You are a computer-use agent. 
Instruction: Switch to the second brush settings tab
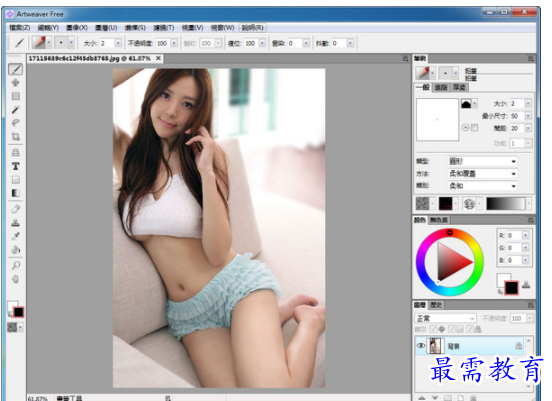(x=440, y=87)
